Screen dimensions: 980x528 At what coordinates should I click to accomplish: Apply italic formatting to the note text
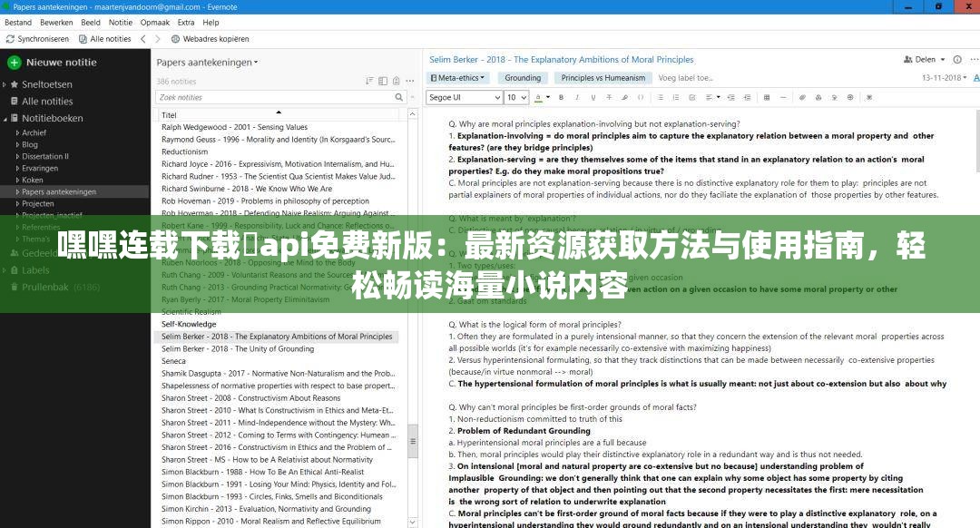click(x=577, y=97)
